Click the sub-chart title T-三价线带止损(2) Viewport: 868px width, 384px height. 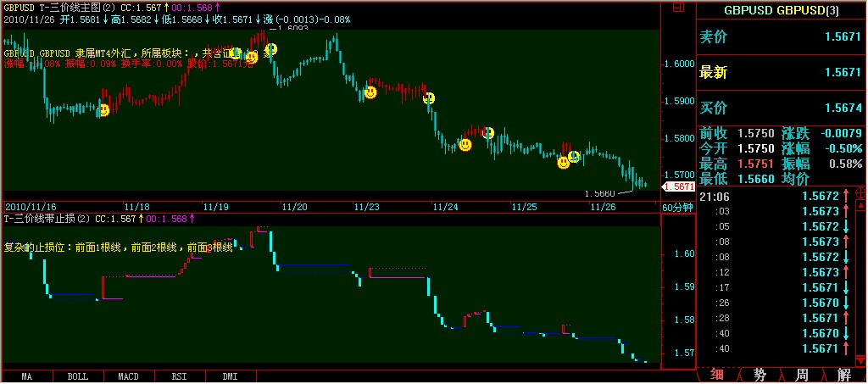click(47, 219)
